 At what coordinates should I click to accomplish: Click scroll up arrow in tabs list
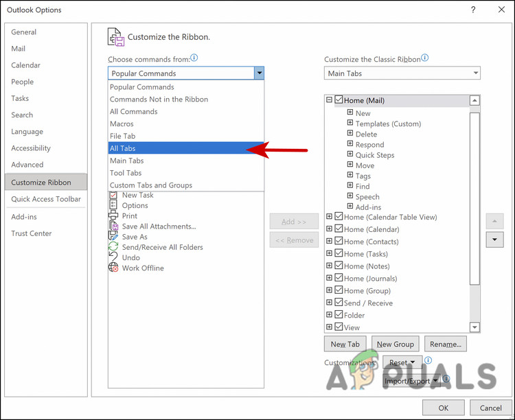click(x=474, y=100)
